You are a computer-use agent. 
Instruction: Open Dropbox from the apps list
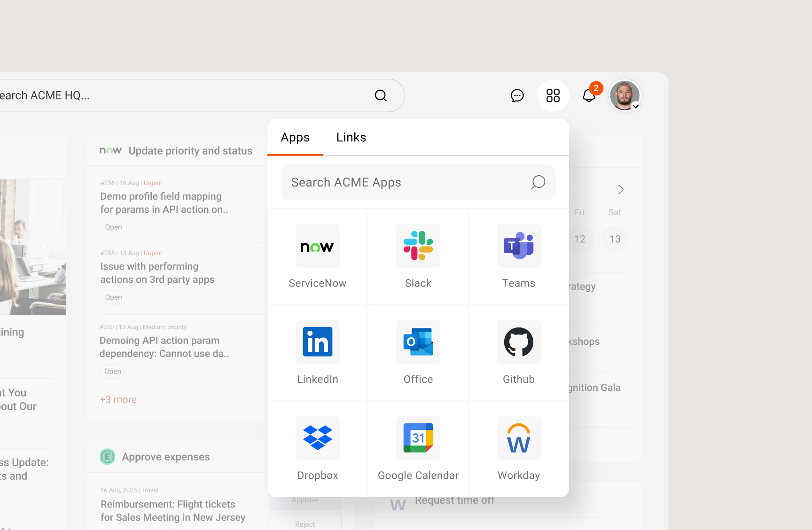317,449
